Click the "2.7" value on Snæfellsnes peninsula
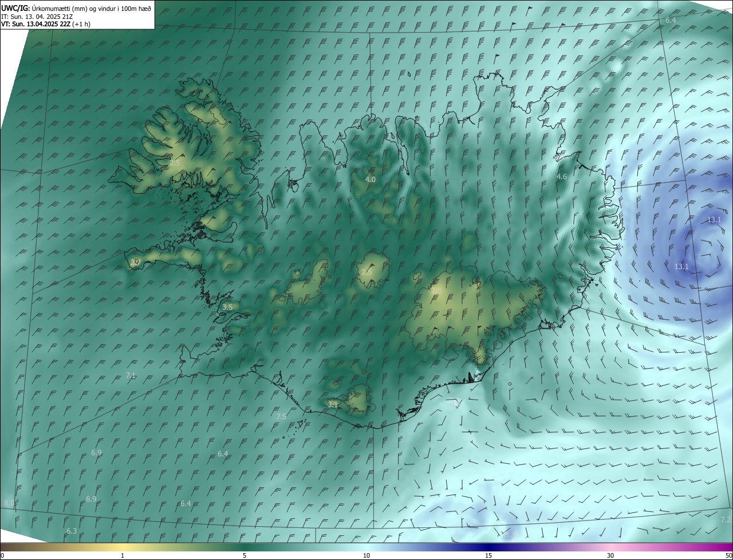 point(135,262)
